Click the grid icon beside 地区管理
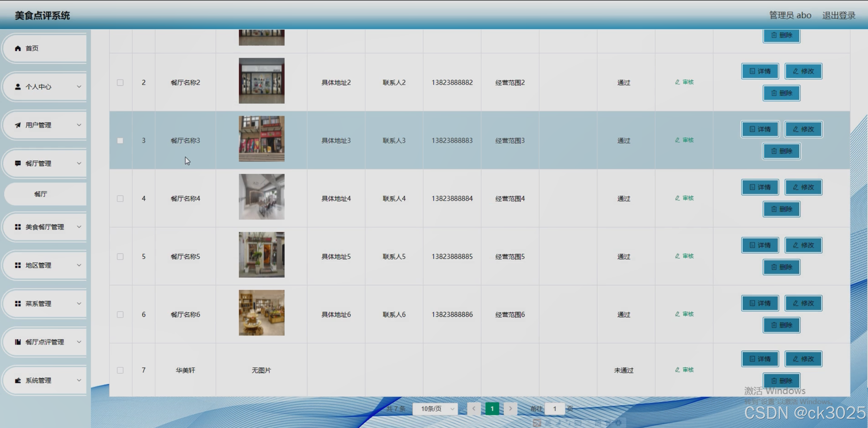The image size is (868, 428). click(x=18, y=265)
